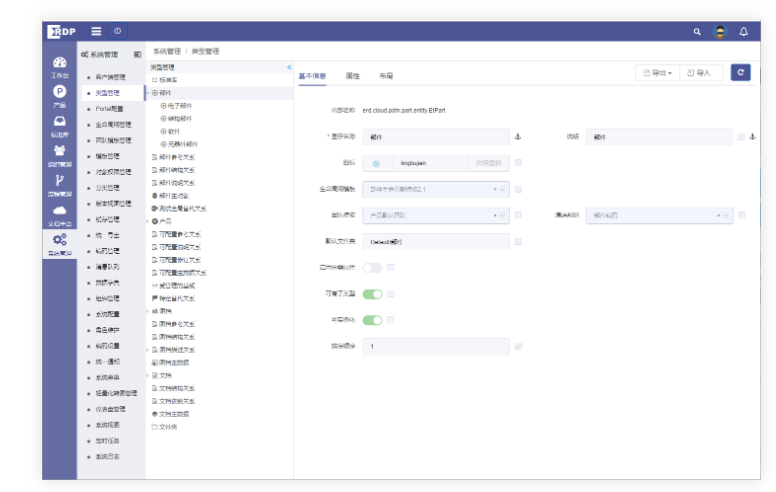Click the hamburger menu icon in header
Viewport: 776px width, 492px height.
tap(96, 32)
